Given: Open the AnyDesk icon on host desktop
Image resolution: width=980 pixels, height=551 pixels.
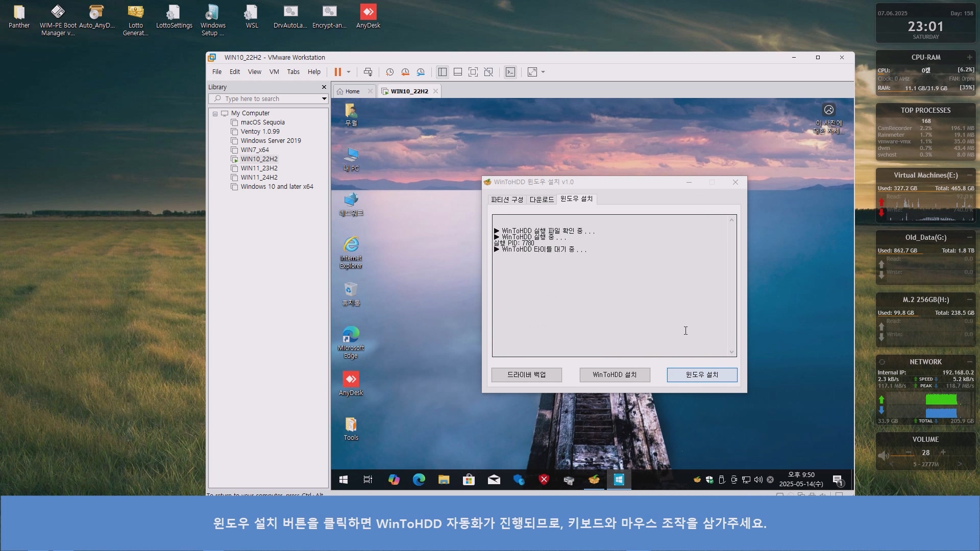Looking at the screenshot, I should pyautogui.click(x=368, y=16).
